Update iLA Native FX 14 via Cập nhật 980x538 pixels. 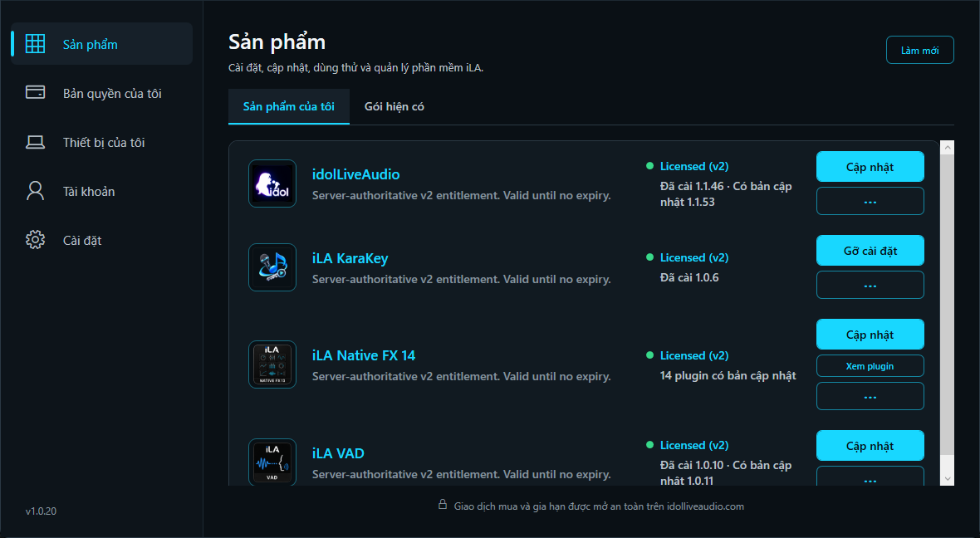point(870,335)
